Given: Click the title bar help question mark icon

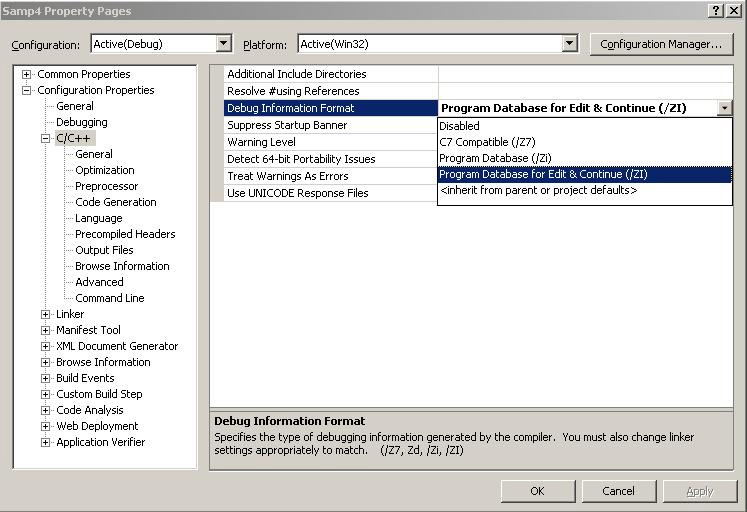Looking at the screenshot, I should point(717,10).
